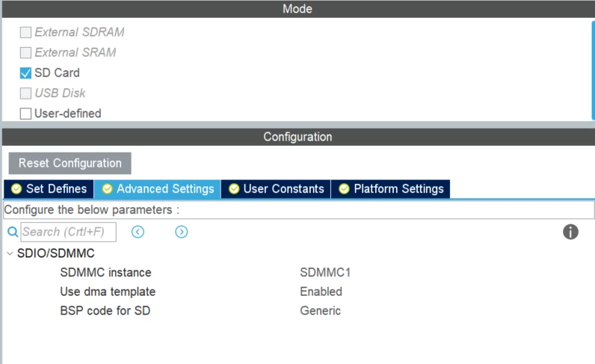Go to next search result arrow

[182, 232]
